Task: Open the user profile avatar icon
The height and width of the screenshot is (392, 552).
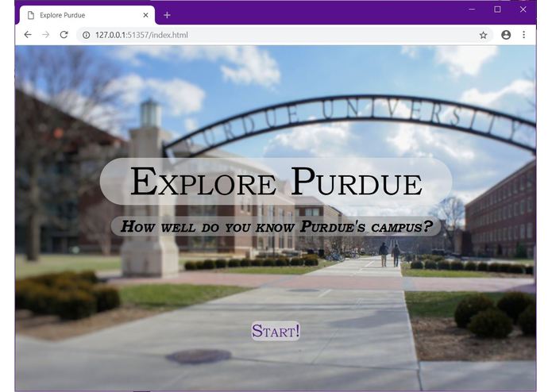Action: (506, 35)
